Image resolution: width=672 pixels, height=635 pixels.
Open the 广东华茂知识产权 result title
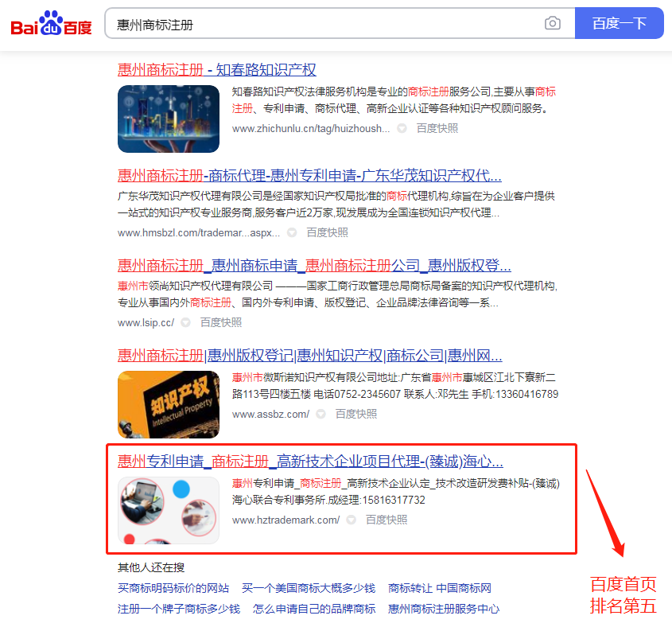[309, 176]
